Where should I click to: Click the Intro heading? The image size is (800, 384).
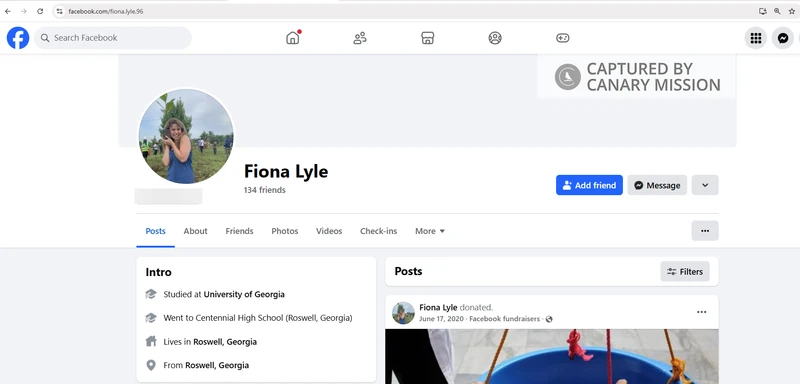click(159, 272)
